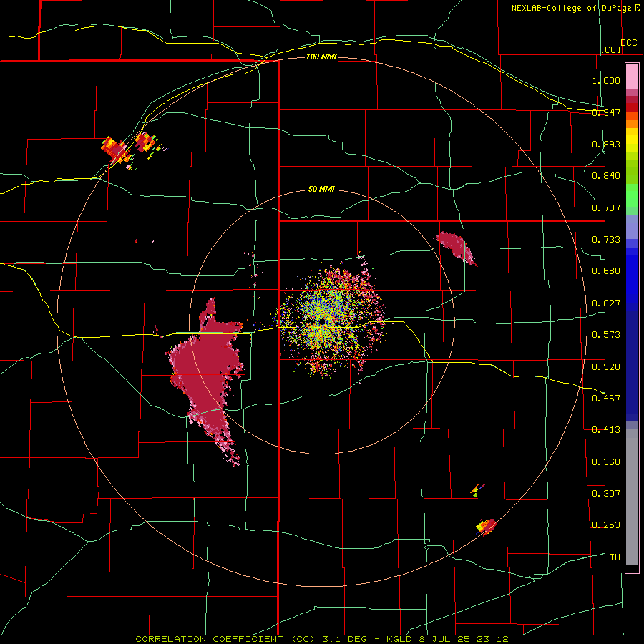Click the radar site center in clutter
The width and height of the screenshot is (644, 644).
[323, 321]
